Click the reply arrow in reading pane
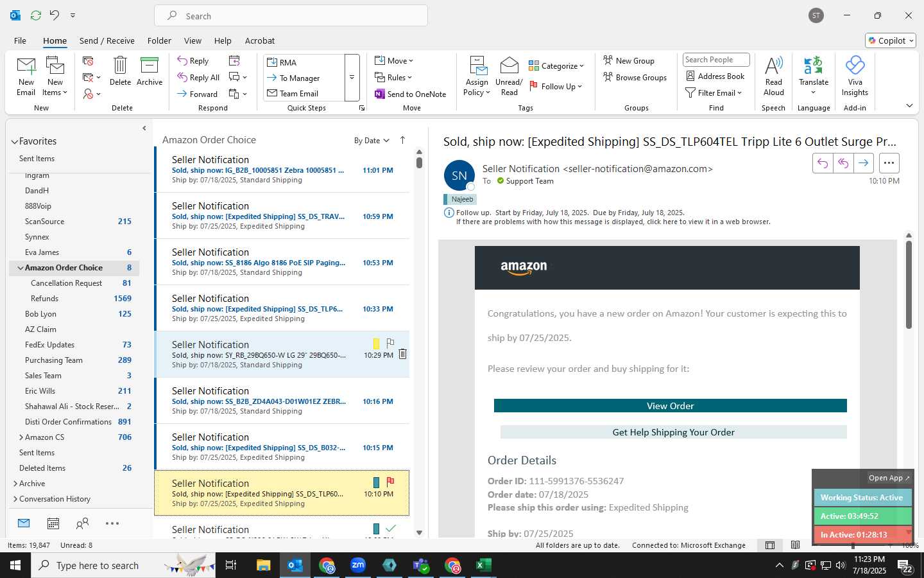Viewport: 924px width, 578px height. click(823, 163)
